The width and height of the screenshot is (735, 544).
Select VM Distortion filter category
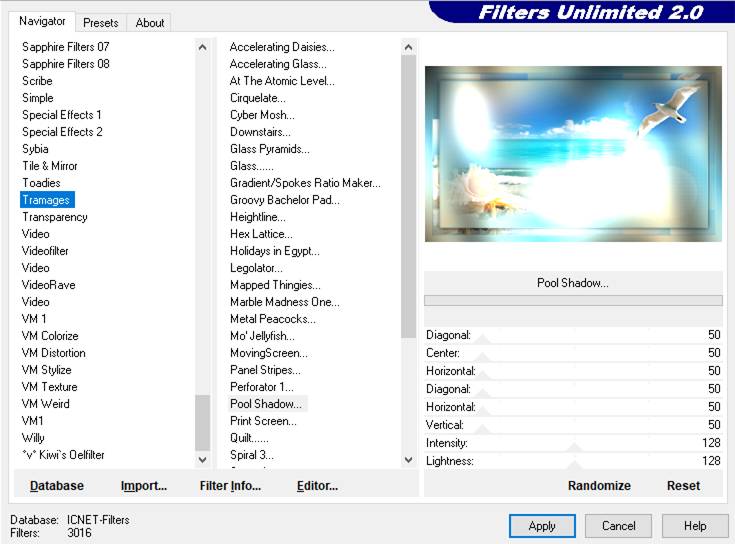point(54,353)
